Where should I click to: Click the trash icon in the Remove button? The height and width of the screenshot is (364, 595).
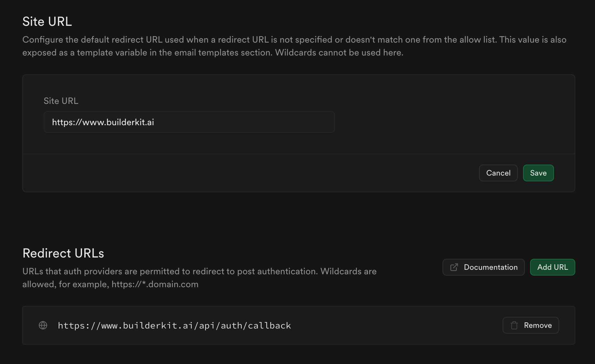click(x=514, y=325)
